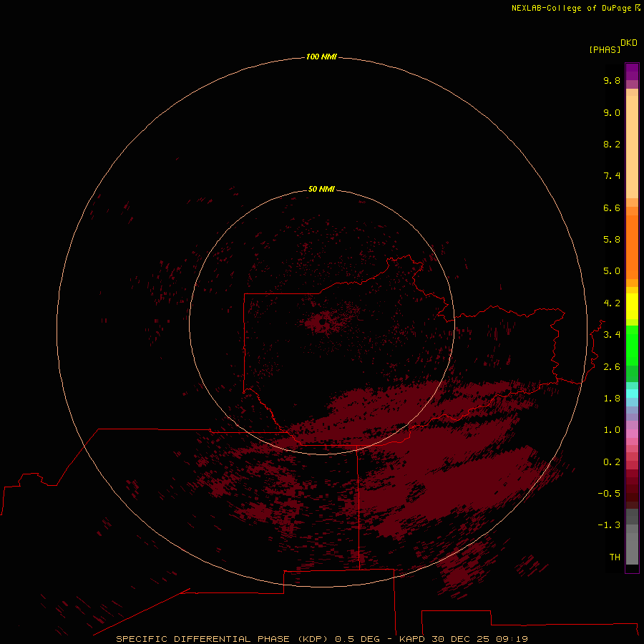Screen dimensions: 644x644
Task: Click the 1.8 value on the color scale
Action: tap(612, 399)
